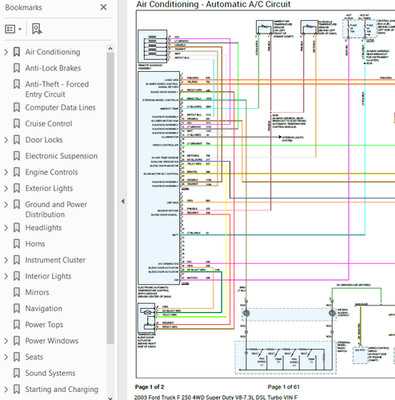Click the bookmark icon beside Computer Data Lines

tap(16, 107)
